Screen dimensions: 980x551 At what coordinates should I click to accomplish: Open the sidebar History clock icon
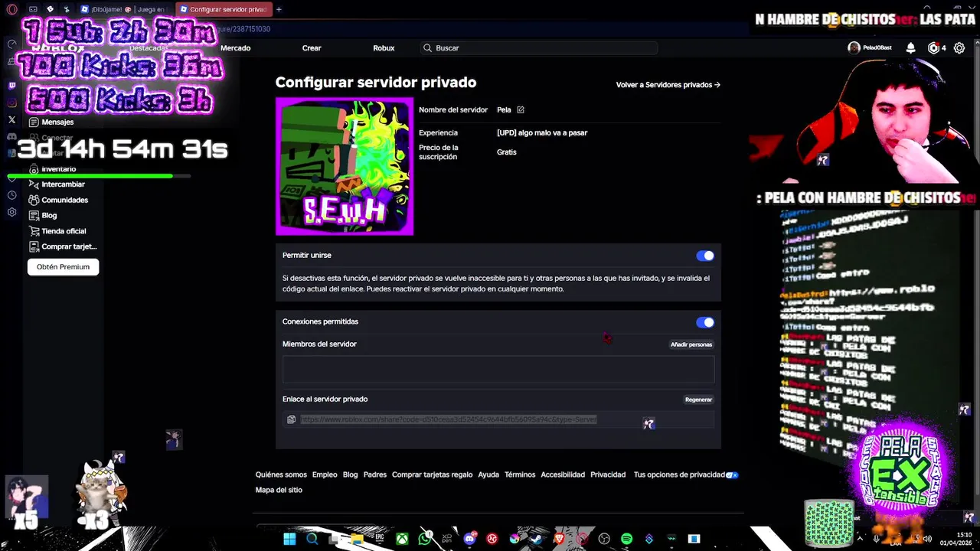pos(11,194)
